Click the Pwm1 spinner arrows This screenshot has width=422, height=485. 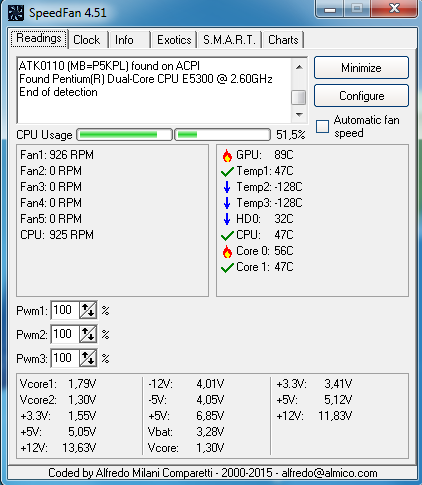coord(88,310)
